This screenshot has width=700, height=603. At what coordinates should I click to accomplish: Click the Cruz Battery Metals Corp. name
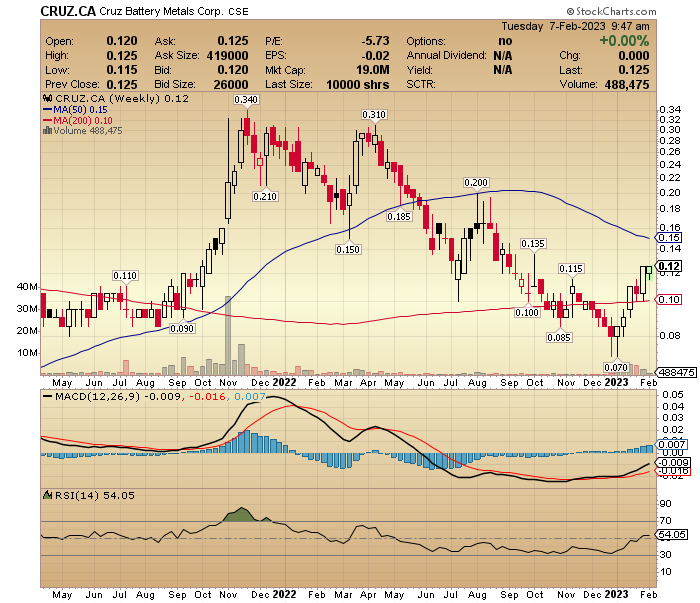point(161,11)
